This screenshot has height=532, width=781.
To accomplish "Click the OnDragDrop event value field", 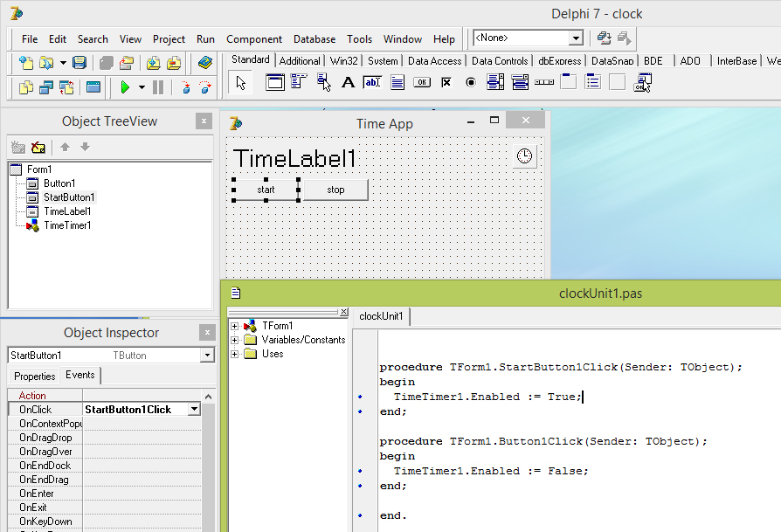I will click(142, 438).
